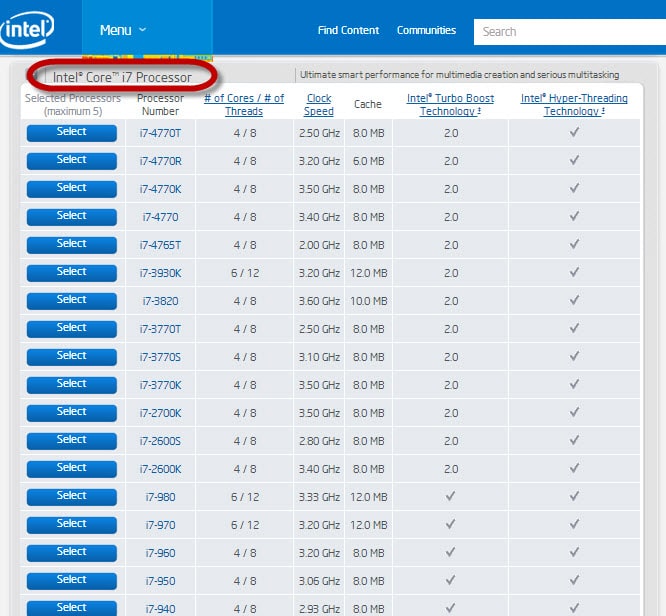Open the i7-960 processor number link
666x616 pixels.
click(160, 552)
